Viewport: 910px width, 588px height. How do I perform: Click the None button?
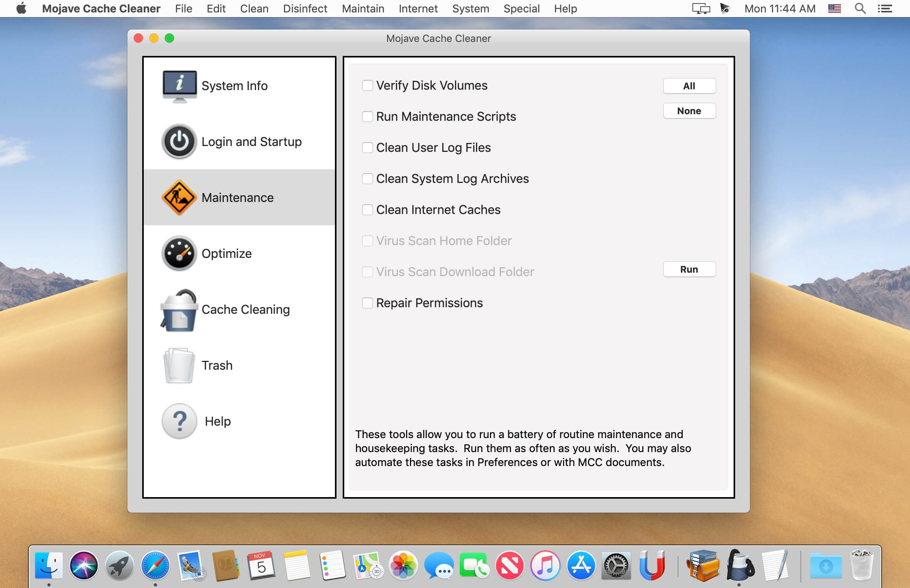pos(689,111)
